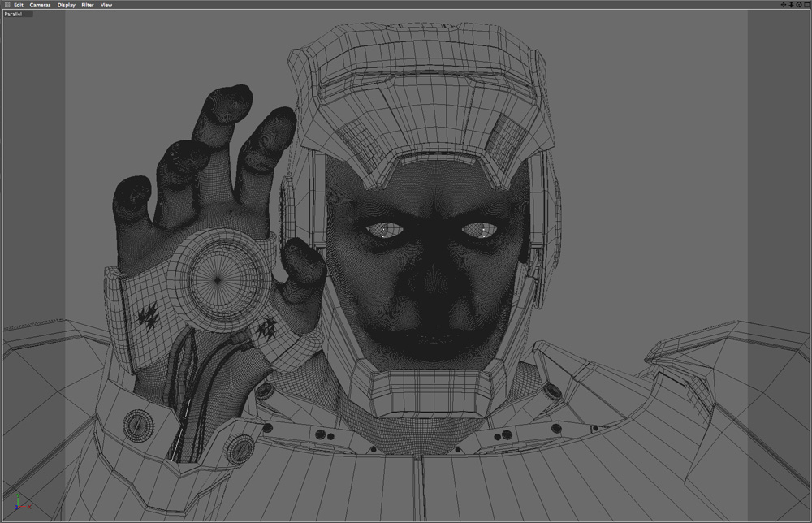Open the viewport View menu
812x523 pixels.
[x=106, y=5]
